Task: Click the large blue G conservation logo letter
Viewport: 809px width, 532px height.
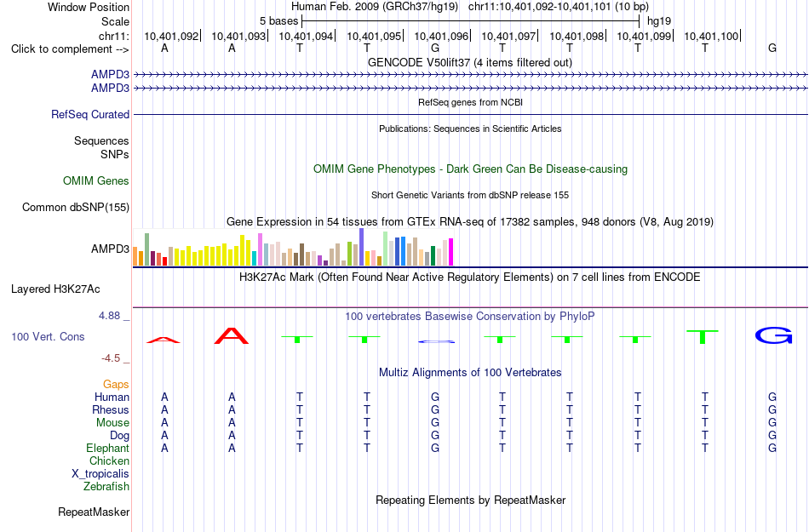Action: pos(773,335)
